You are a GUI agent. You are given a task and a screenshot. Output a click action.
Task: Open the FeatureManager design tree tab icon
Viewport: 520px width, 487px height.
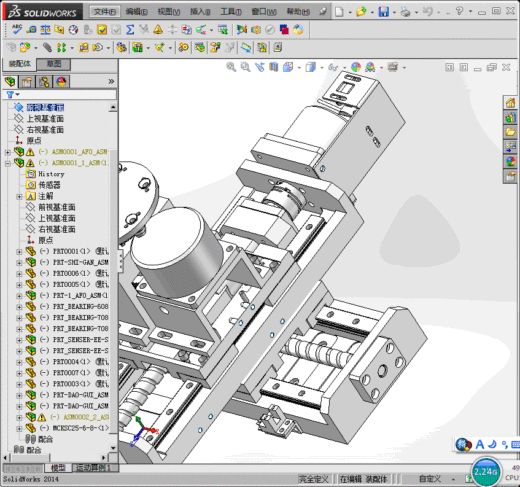[x=10, y=82]
